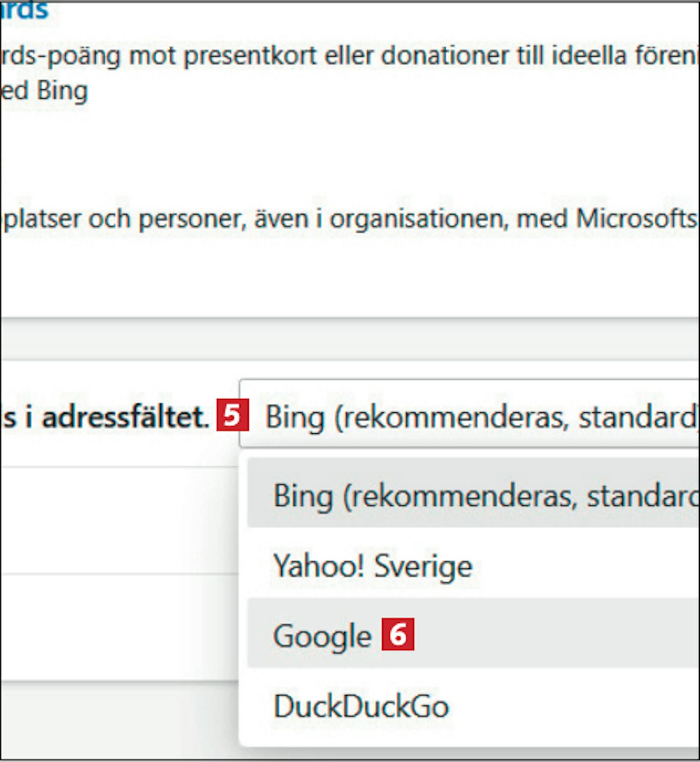700x762 pixels.
Task: Click the text line mentioning presentkort
Action: pos(349,56)
